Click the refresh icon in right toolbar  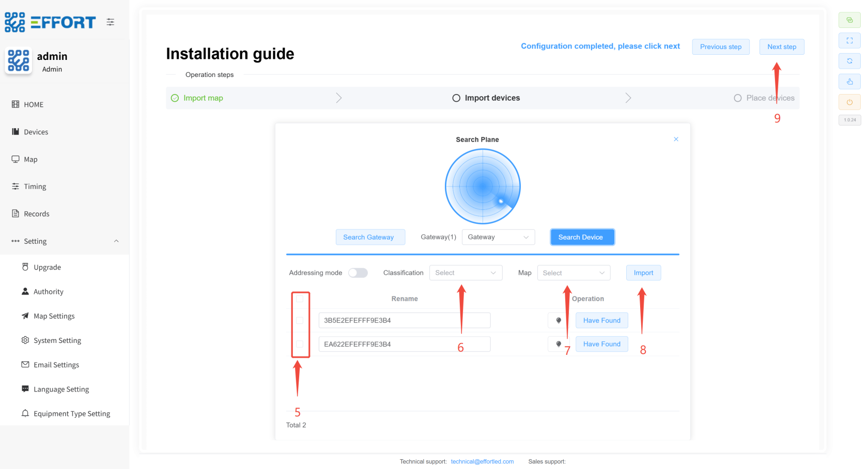[x=849, y=61]
